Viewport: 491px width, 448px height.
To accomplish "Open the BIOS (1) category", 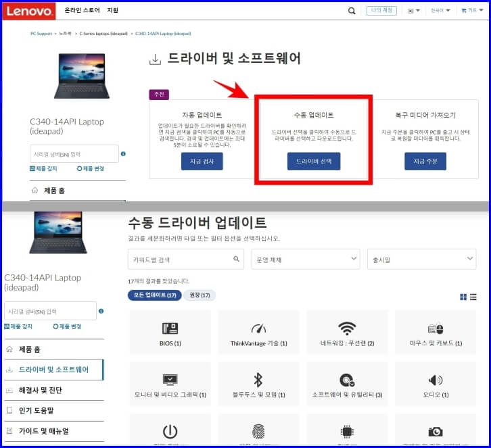I will pos(170,332).
